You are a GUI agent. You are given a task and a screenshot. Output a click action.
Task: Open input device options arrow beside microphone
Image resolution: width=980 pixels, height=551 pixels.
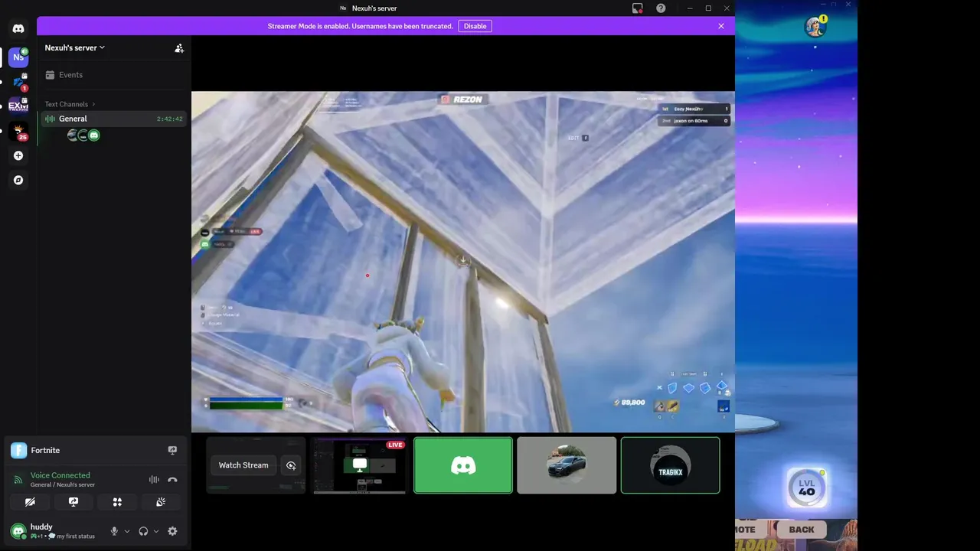127,531
